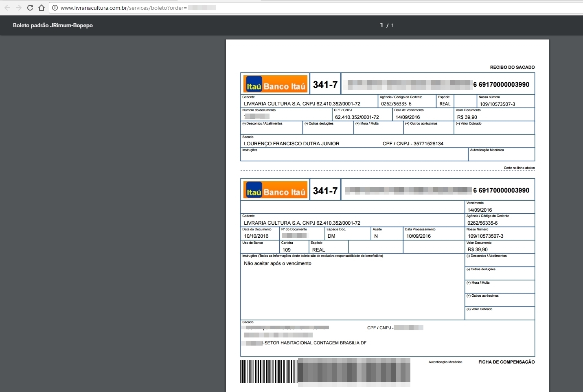The image size is (583, 392).
Task: Select REAL next to Carteira 109
Action: (x=318, y=250)
